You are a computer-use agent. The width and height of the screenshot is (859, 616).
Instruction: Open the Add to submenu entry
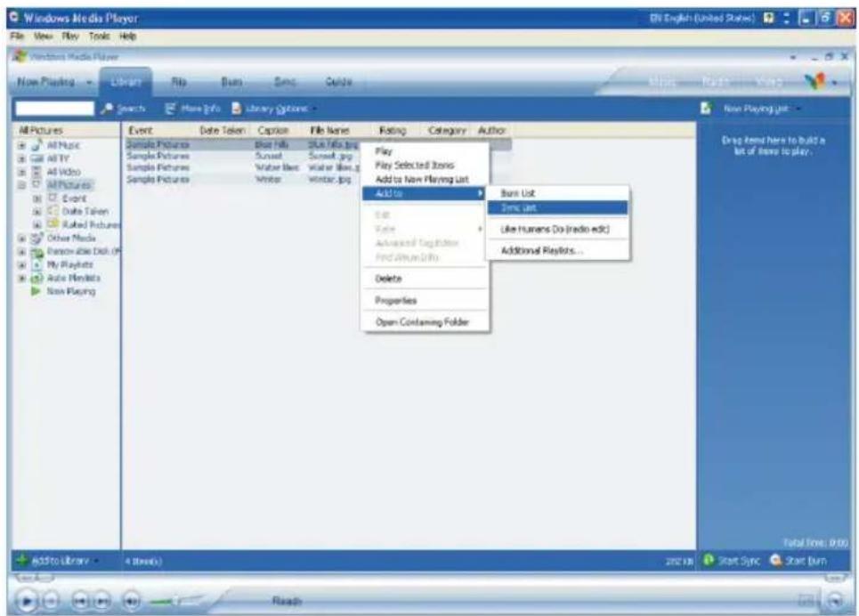tap(425, 193)
